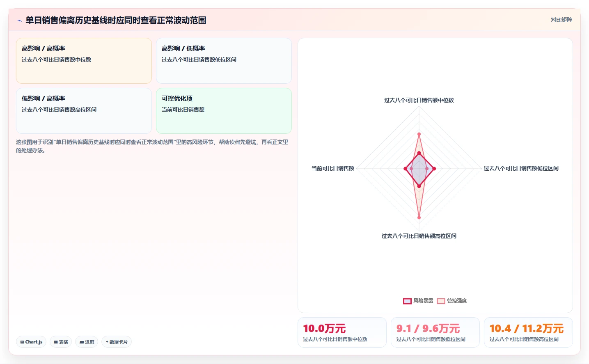Click the Chart.js tag chip

[x=31, y=342]
